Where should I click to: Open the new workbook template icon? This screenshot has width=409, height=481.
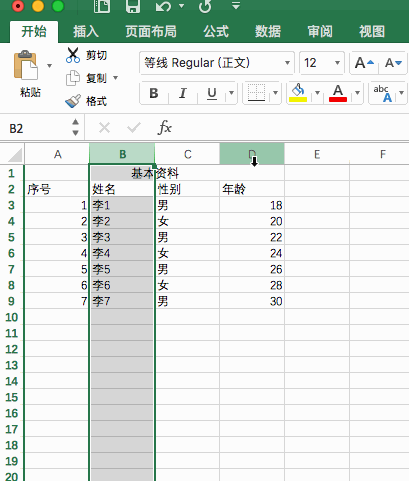[102, 6]
